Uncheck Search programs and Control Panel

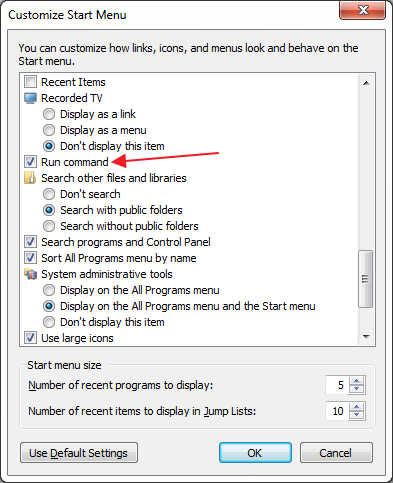[30, 242]
